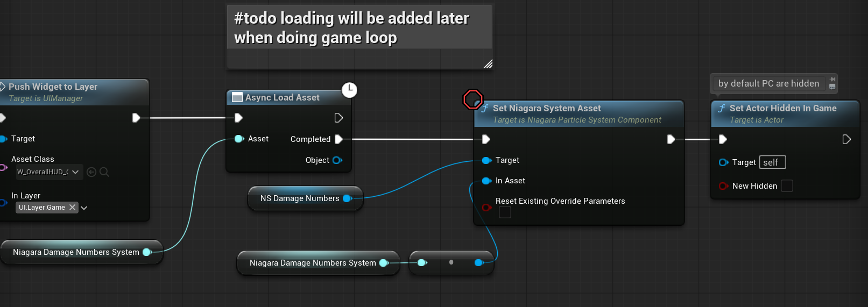The image size is (868, 307).
Task: Click the Completed exec pin on Async Load Asset
Action: tap(338, 139)
